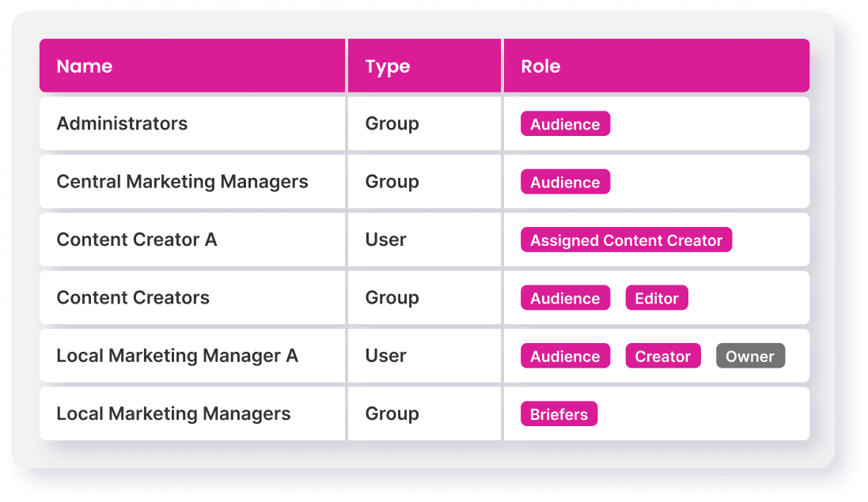Screen dimensions: 868x502
Task: Click the Name column header
Action: (x=85, y=66)
